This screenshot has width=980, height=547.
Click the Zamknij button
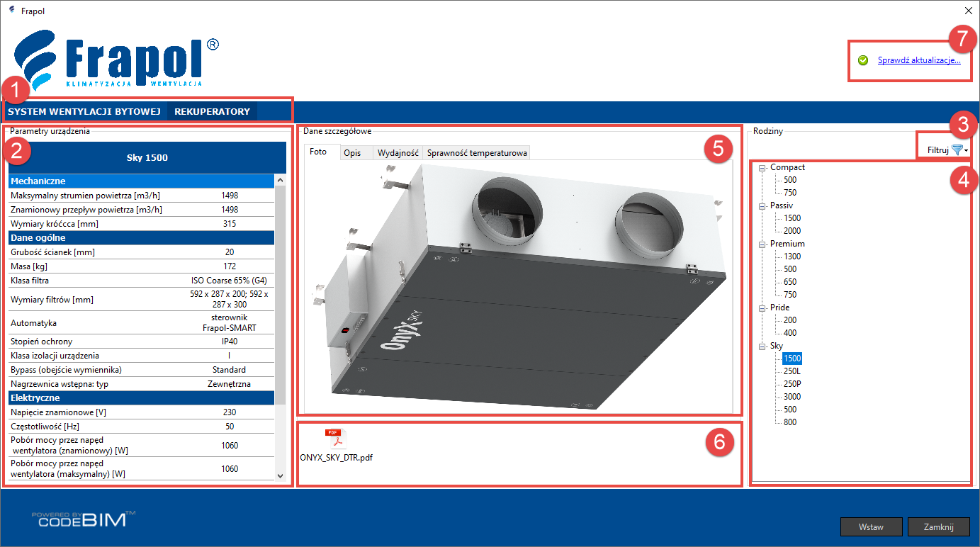coord(938,527)
